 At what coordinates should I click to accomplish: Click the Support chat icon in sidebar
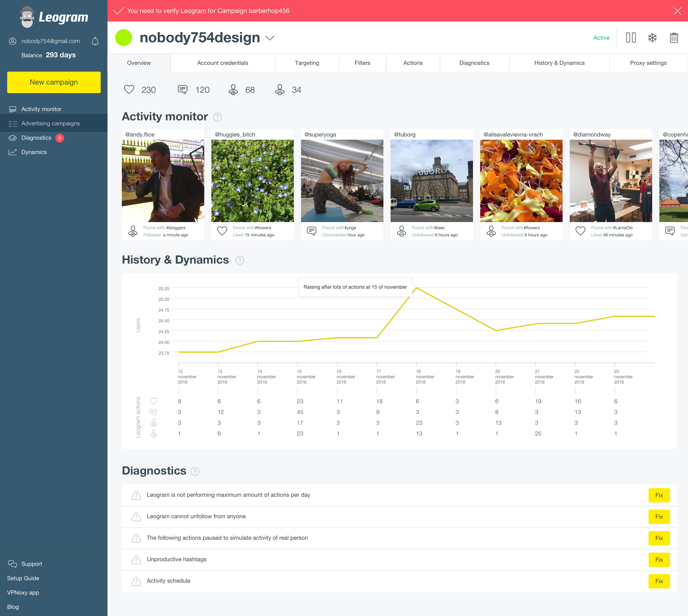pos(13,564)
